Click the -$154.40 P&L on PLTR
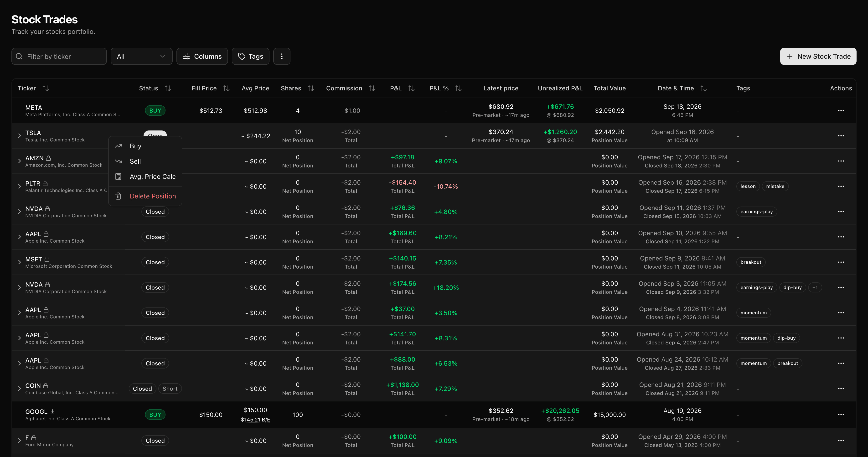Viewport: 868px width, 457px height. tap(402, 182)
